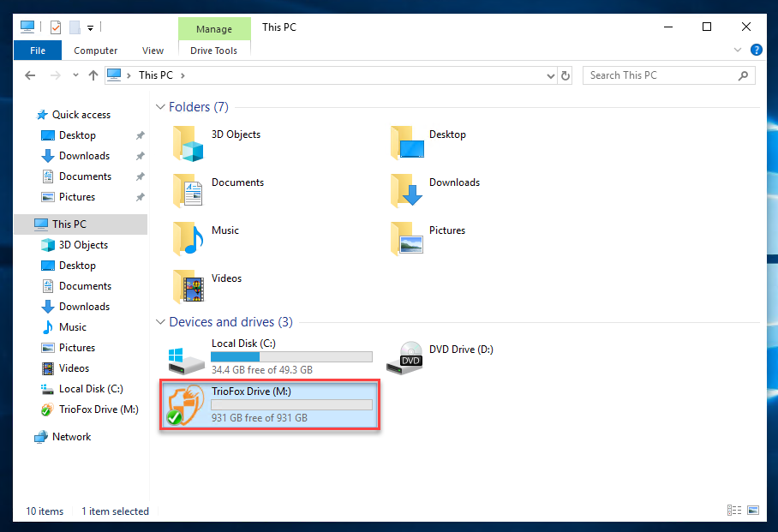Switch to the View ribbon tab
This screenshot has width=778, height=532.
pos(153,50)
